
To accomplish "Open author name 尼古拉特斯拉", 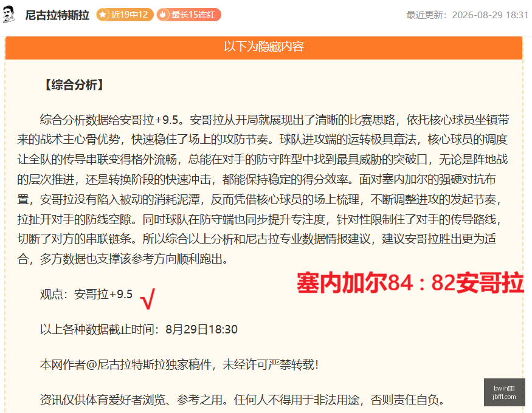I will point(57,15).
